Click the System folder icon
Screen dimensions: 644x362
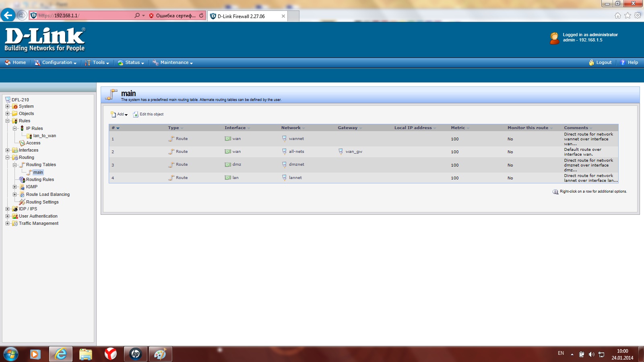(15, 107)
